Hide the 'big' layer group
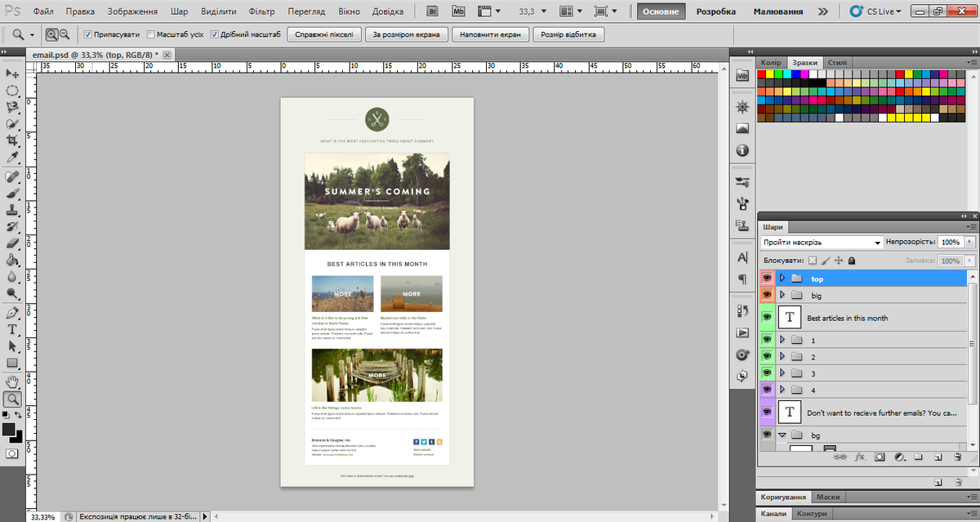This screenshot has width=980, height=522. click(767, 295)
